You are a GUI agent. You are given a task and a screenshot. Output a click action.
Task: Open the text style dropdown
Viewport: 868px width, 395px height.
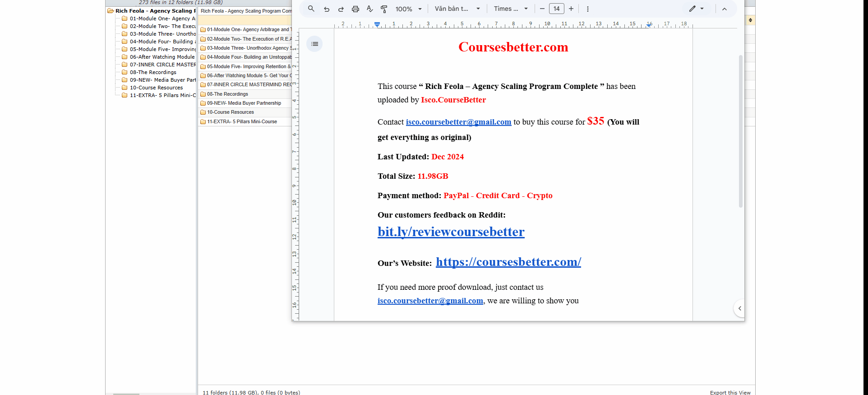click(457, 9)
